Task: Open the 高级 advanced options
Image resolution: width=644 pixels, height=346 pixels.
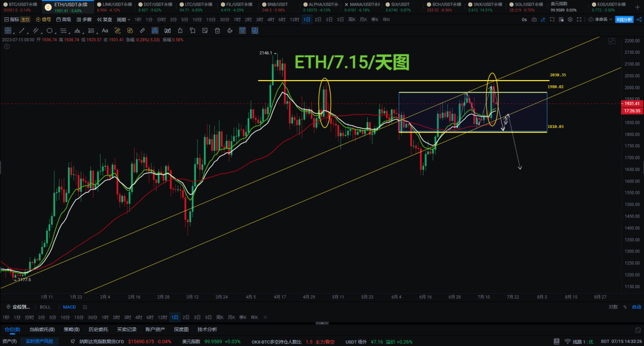Action: [x=63, y=19]
